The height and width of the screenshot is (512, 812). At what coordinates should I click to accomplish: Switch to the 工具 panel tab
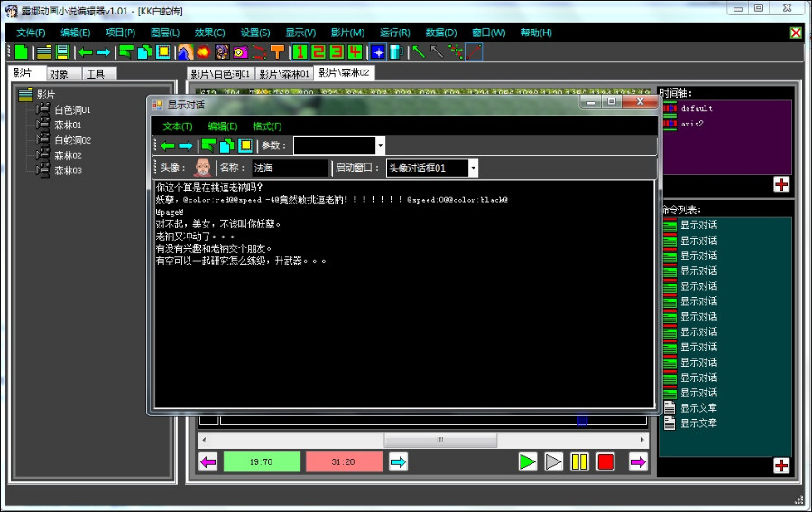(x=99, y=73)
